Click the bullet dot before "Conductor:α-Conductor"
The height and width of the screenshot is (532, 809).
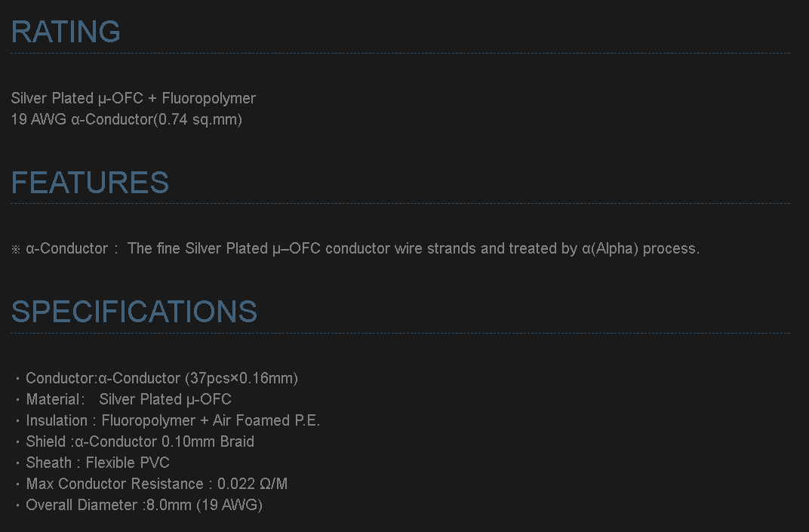tap(17, 379)
